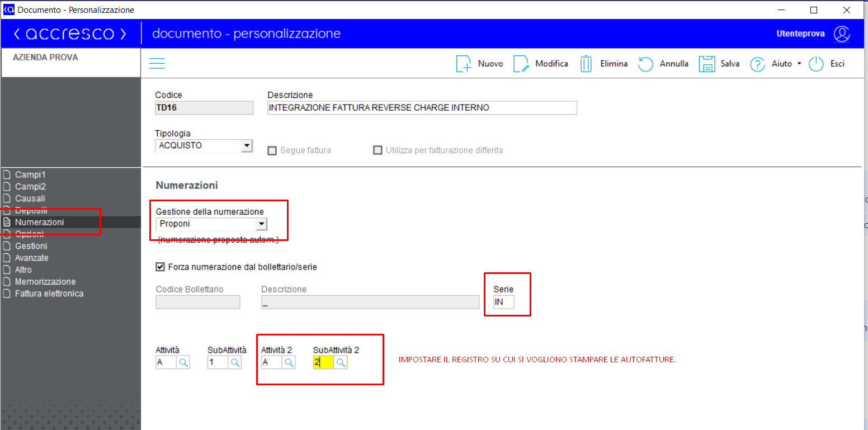
Task: Click the Salva floppy disk icon
Action: click(707, 64)
